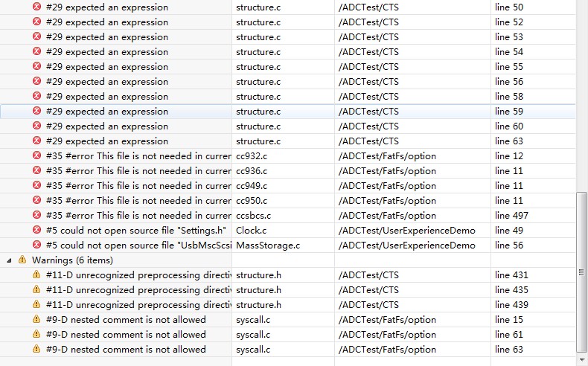The height and width of the screenshot is (366, 588).
Task: Click the cc950.c resource cell
Action: (252, 201)
